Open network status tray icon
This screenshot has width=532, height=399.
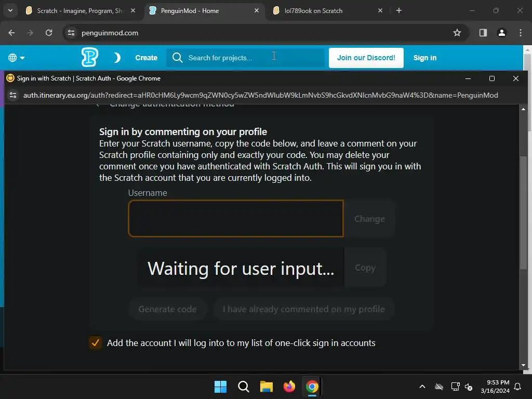click(x=455, y=387)
